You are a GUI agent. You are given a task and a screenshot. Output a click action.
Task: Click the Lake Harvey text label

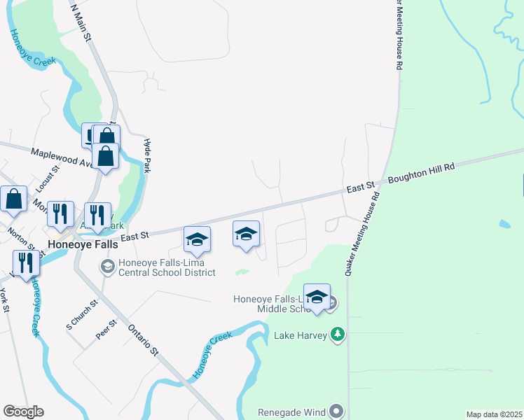[301, 335]
